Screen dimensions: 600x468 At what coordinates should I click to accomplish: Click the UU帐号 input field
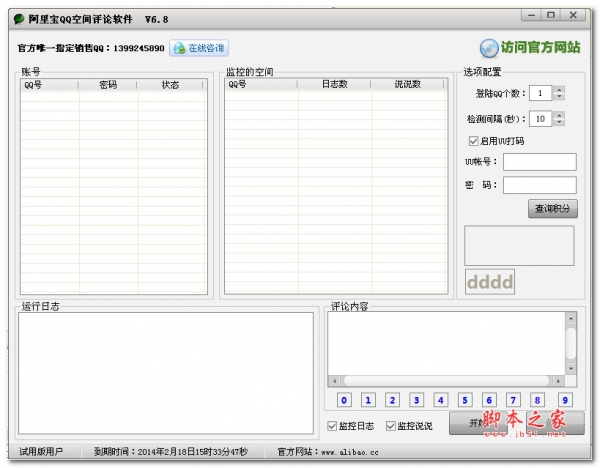click(540, 162)
